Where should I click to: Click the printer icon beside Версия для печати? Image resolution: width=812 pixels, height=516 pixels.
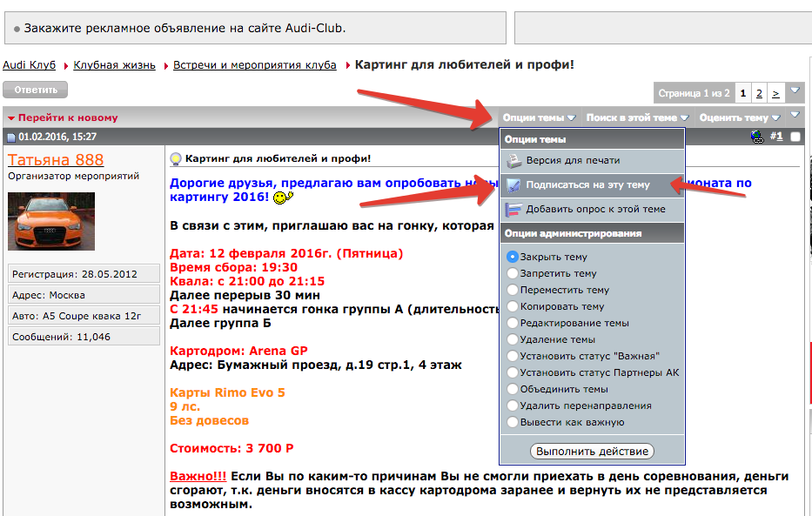coord(513,161)
